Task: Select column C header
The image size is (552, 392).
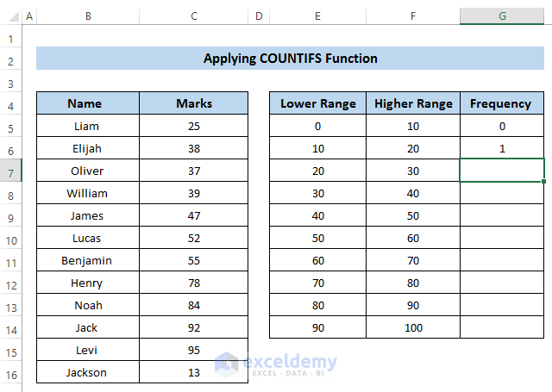Action: (x=193, y=16)
